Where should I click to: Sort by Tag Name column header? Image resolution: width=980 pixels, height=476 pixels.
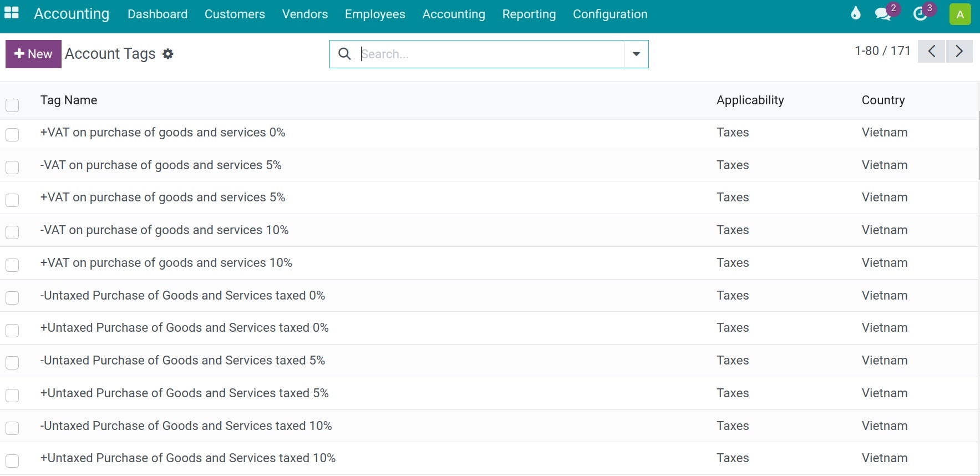tap(69, 100)
